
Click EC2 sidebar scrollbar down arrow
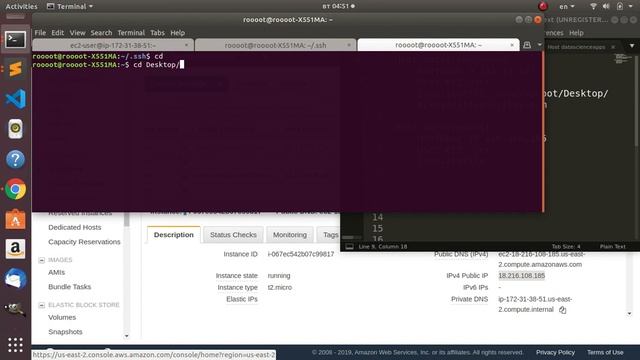coord(127,336)
